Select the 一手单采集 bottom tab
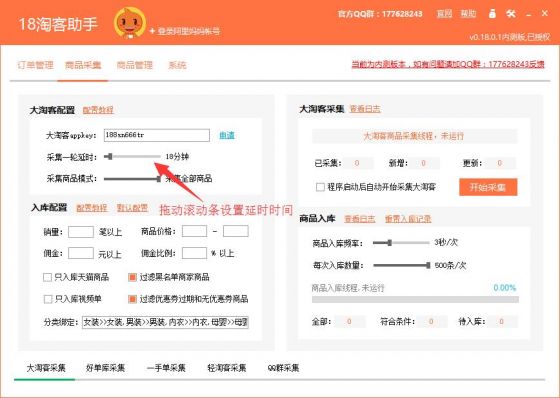Viewport: 560px width, 398px height. pos(166,368)
